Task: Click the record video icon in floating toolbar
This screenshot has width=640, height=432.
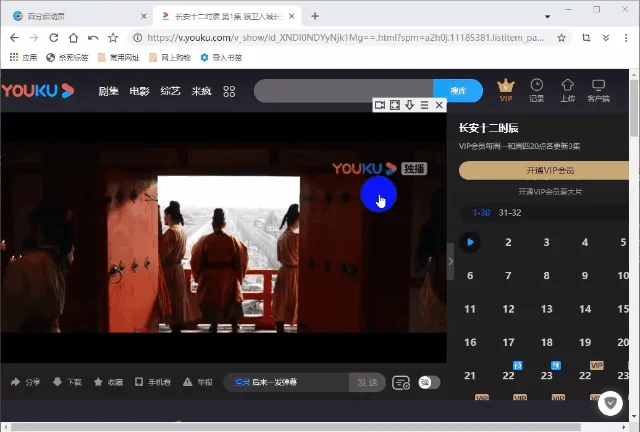Action: point(380,105)
